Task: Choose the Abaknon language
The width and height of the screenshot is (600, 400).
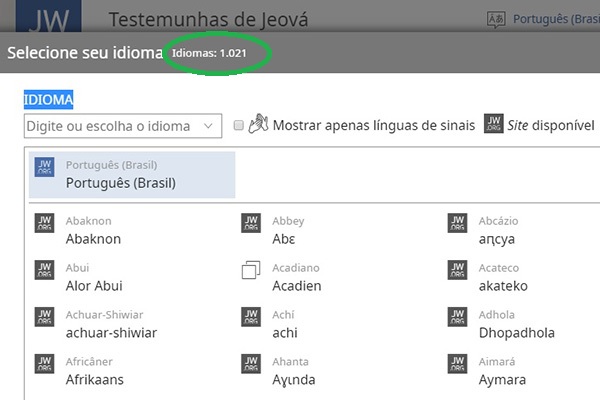Action: click(x=93, y=239)
